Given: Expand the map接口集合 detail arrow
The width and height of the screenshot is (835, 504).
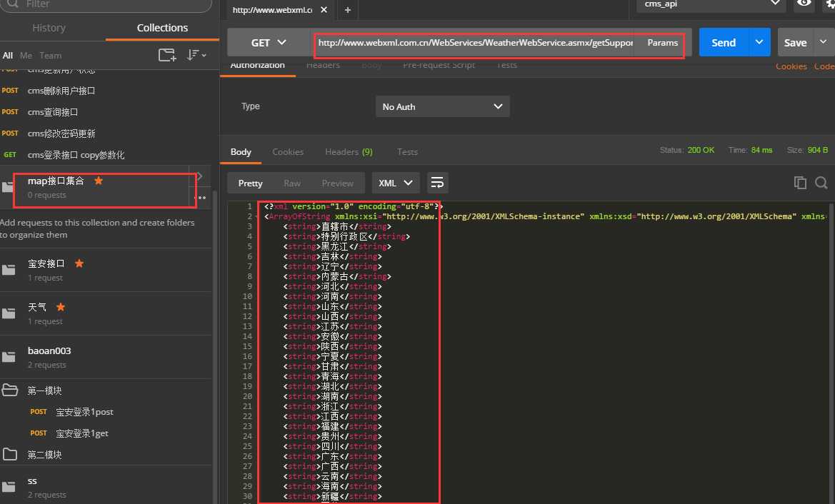Looking at the screenshot, I should click(200, 176).
